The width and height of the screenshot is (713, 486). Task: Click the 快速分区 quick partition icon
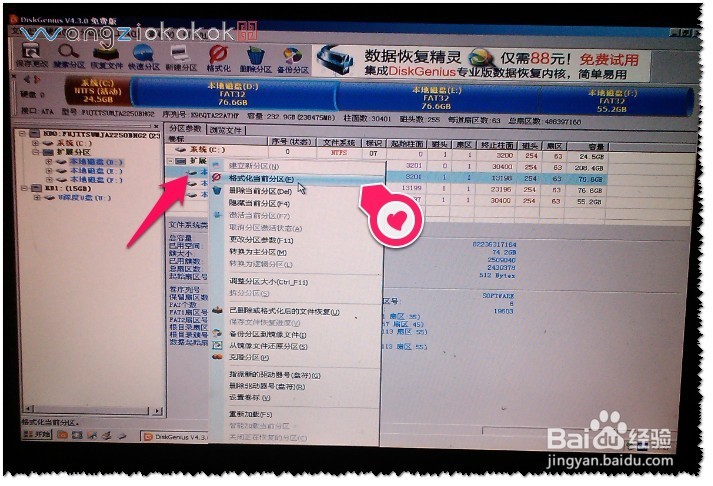[143, 58]
